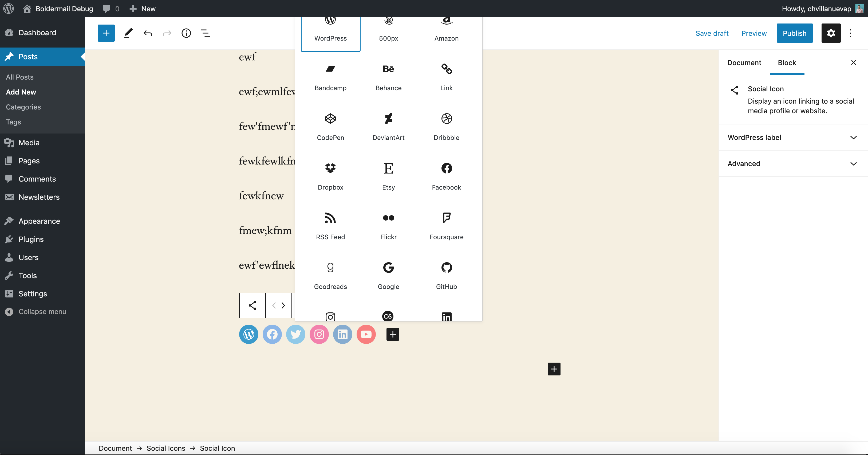Click the change block type share icon
868x455 pixels.
[x=252, y=305]
